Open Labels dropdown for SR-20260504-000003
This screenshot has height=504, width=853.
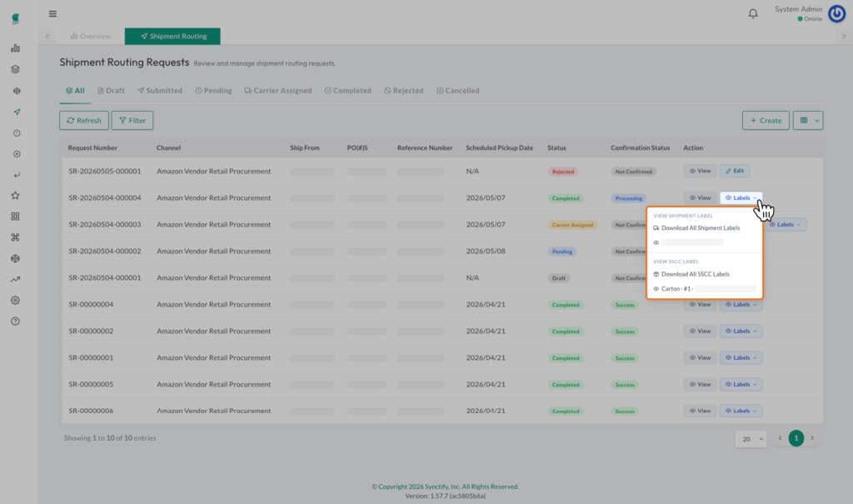coord(786,224)
